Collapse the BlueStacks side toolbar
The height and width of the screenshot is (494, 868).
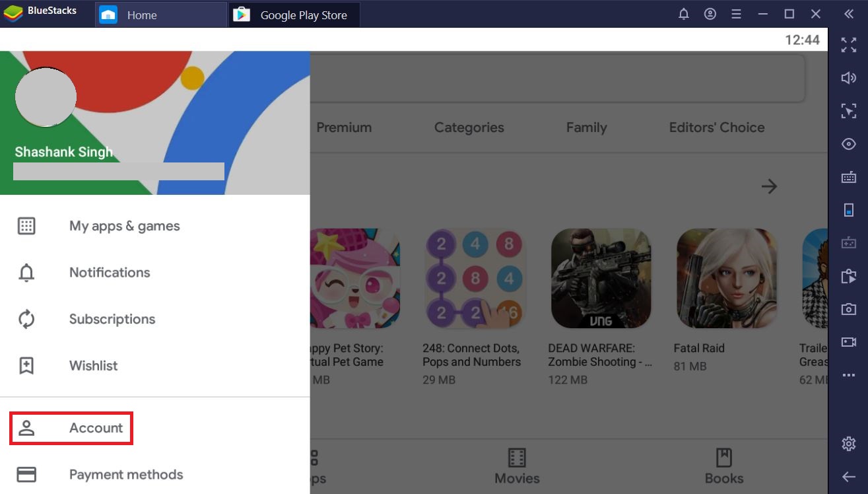849,14
